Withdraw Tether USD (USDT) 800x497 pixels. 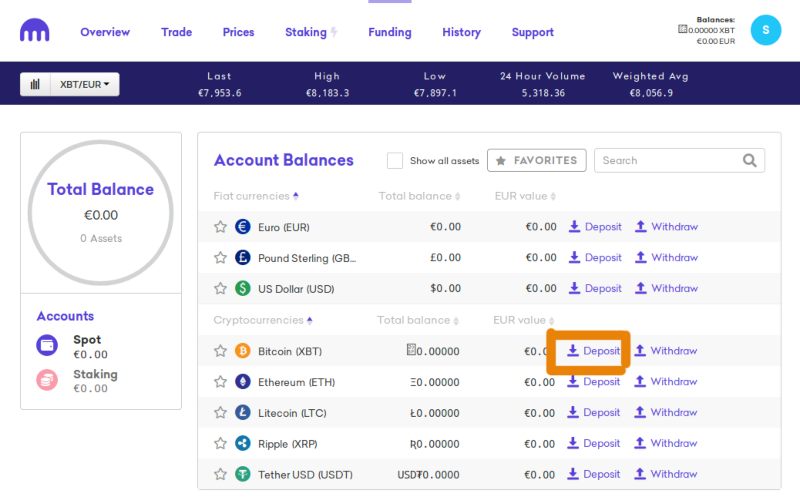[665, 474]
